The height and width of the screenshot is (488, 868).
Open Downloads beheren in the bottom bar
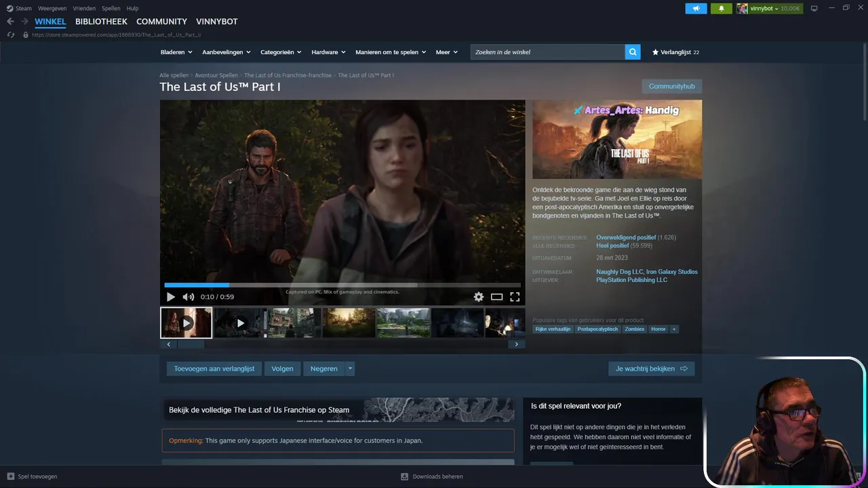[432, 476]
